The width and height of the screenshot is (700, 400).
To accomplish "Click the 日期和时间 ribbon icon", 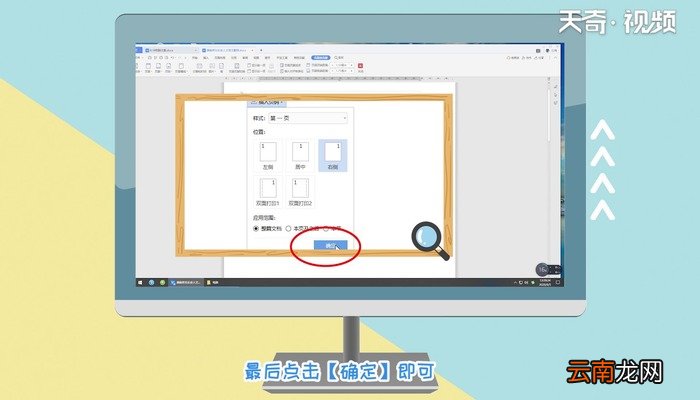I will click(x=199, y=66).
